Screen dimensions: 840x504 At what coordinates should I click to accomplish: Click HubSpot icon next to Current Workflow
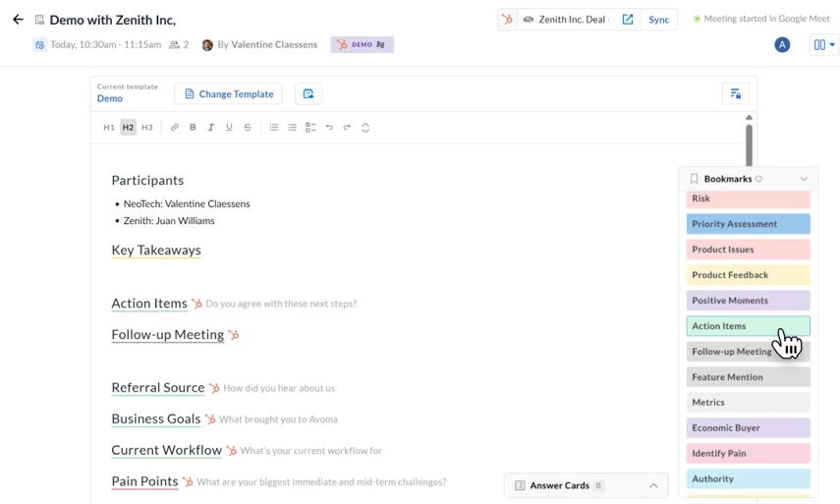(232, 450)
